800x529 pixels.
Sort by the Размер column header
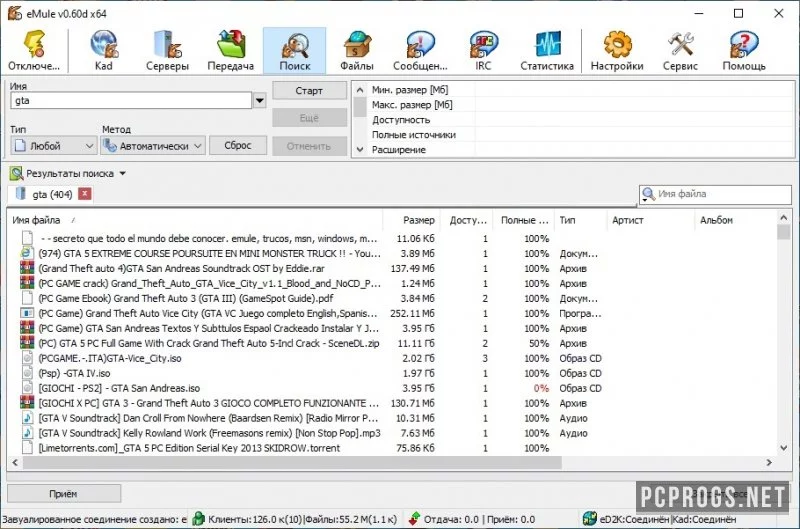411,220
